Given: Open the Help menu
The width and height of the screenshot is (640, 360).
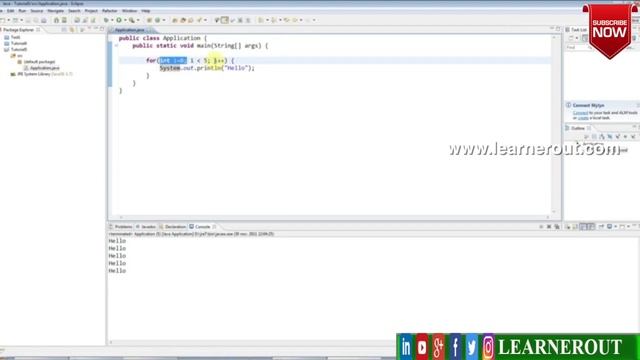Looking at the screenshot, I should point(146,11).
